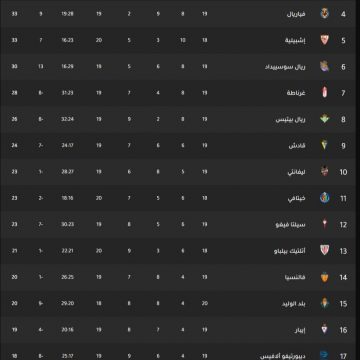Select the ريال بيتيس team name
The width and height of the screenshot is (360, 360).
click(x=291, y=119)
